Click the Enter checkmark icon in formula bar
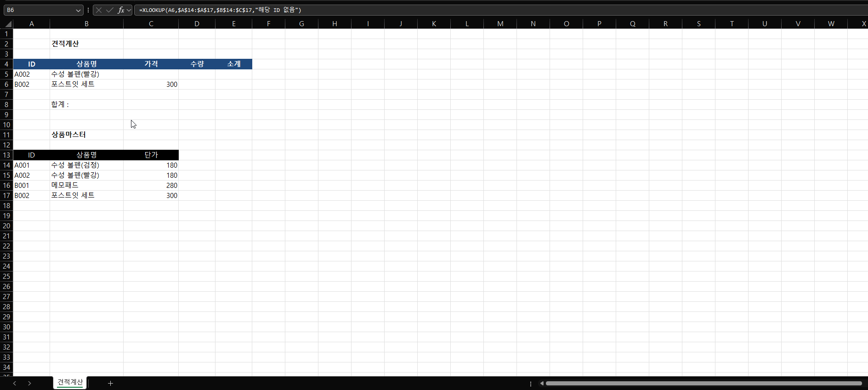This screenshot has width=868, height=390. tap(110, 10)
